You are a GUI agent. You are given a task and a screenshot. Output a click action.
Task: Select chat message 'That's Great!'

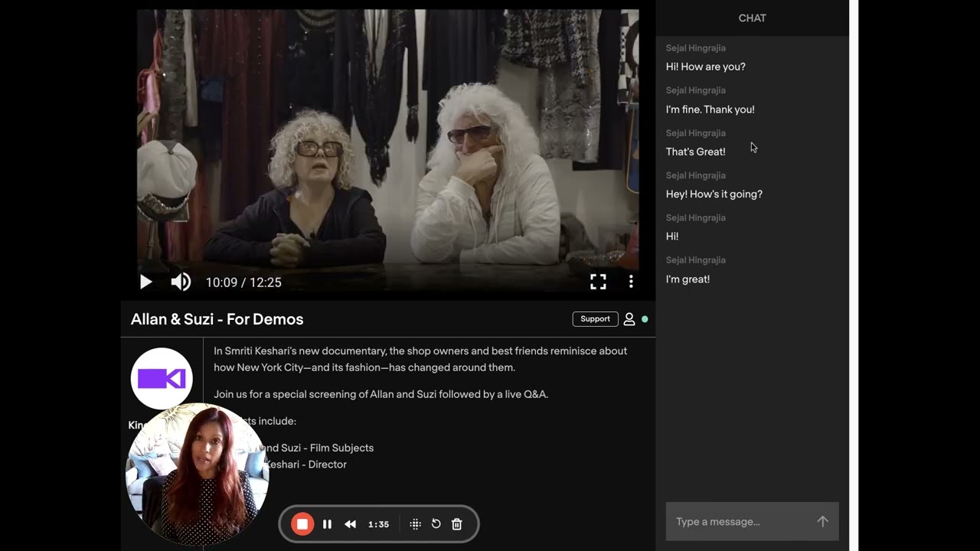pos(696,152)
